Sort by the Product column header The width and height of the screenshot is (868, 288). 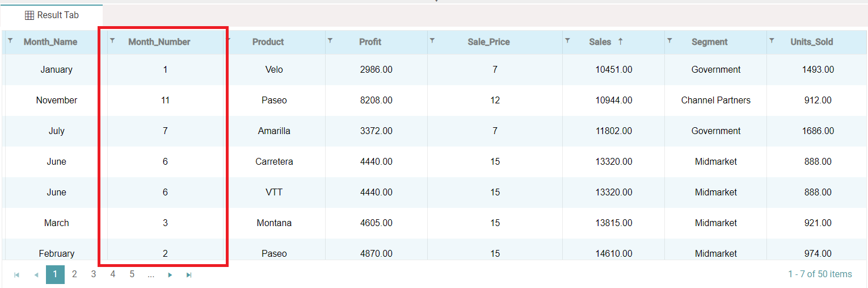(x=268, y=42)
